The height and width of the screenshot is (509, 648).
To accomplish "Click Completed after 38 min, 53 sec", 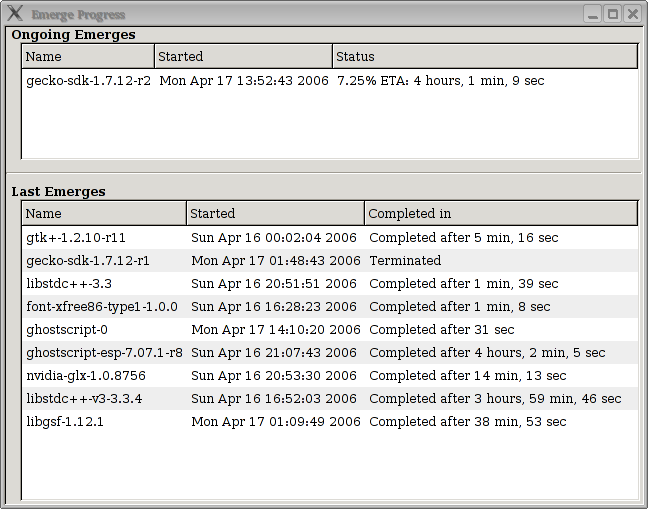I will pos(468,421).
